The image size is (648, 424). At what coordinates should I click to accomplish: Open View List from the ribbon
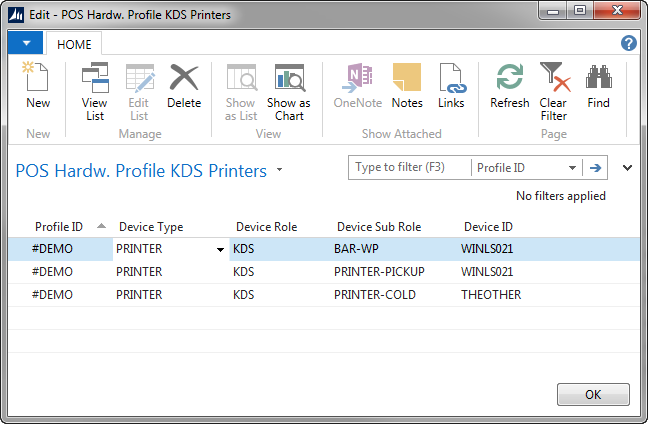[x=95, y=90]
